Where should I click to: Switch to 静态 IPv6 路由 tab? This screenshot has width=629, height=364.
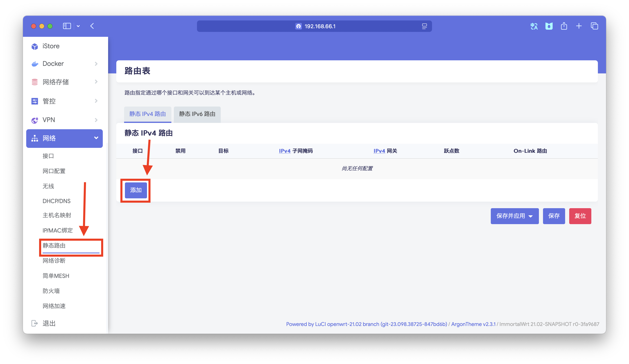click(197, 114)
